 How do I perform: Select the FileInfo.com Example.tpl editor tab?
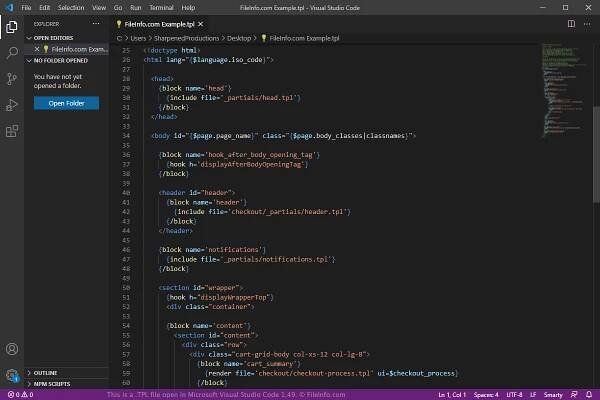(159, 24)
